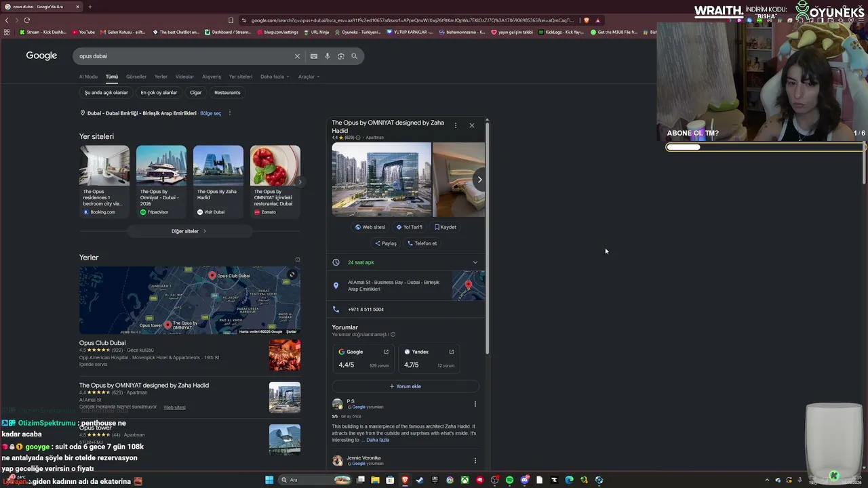Viewport: 868px width, 488px height.
Task: Clear the Google search box text
Action: (297, 56)
